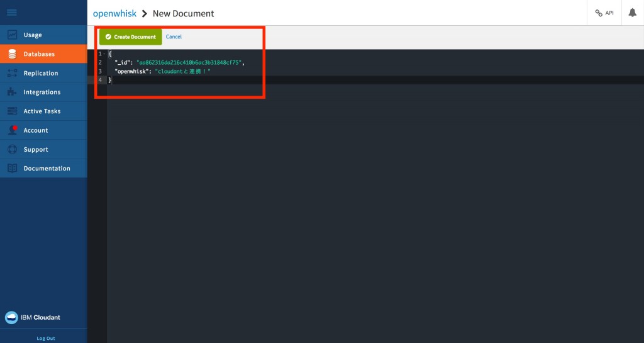644x343 pixels.
Task: Open Documentation label in sidebar
Action: pyautogui.click(x=47, y=169)
